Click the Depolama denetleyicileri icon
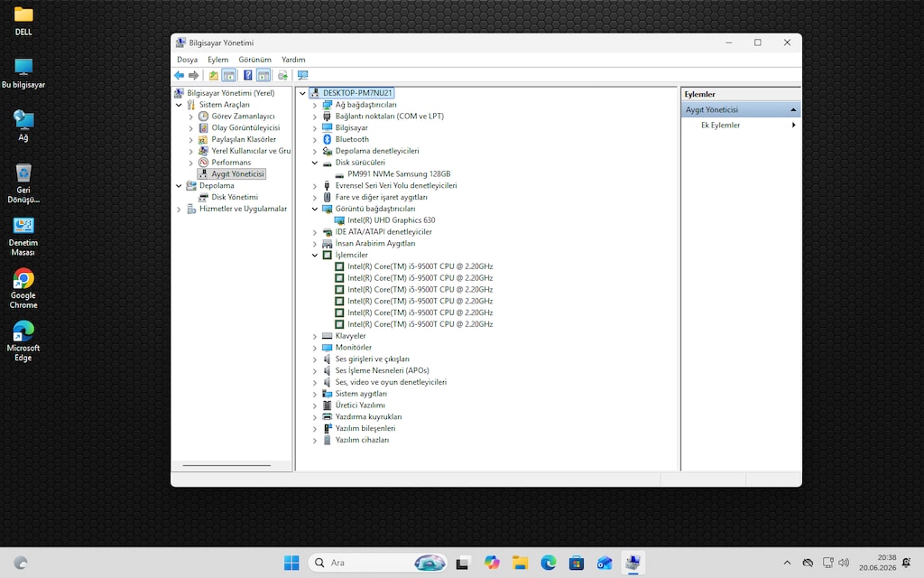Viewport: 924px width, 578px height. pos(328,151)
